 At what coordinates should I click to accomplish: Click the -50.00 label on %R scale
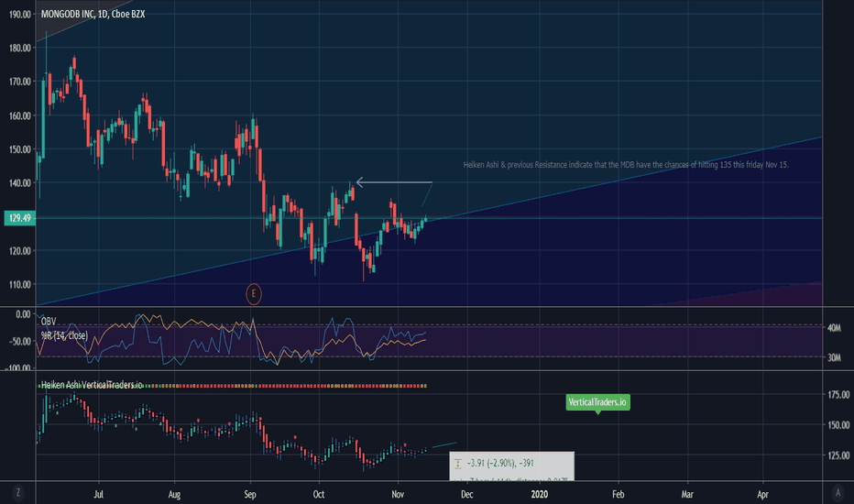point(18,341)
